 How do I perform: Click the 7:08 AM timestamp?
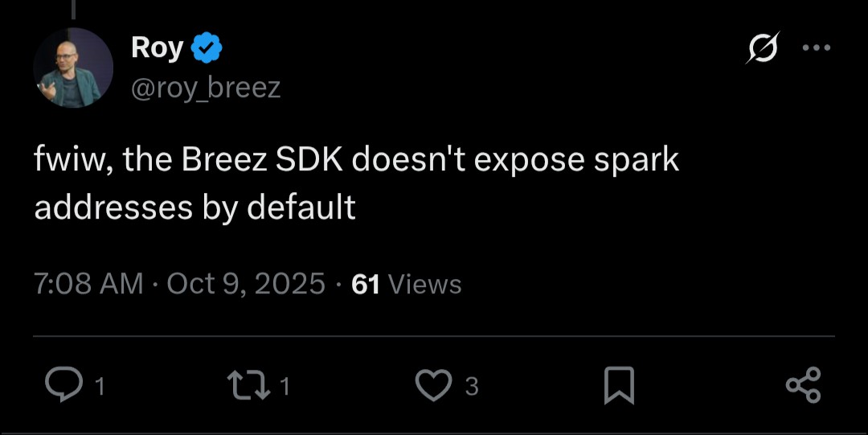tap(88, 284)
